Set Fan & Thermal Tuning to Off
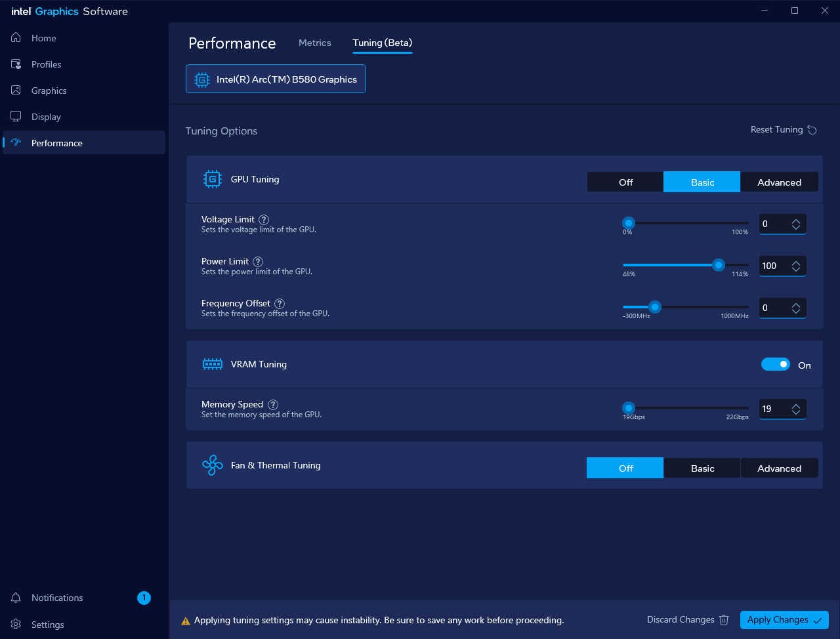Image resolution: width=840 pixels, height=639 pixels. coord(625,468)
